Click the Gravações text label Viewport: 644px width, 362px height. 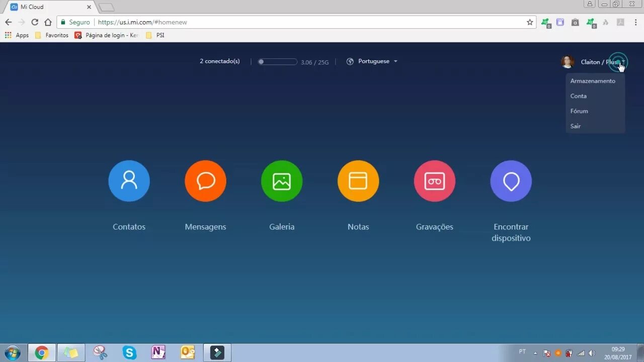click(435, 227)
